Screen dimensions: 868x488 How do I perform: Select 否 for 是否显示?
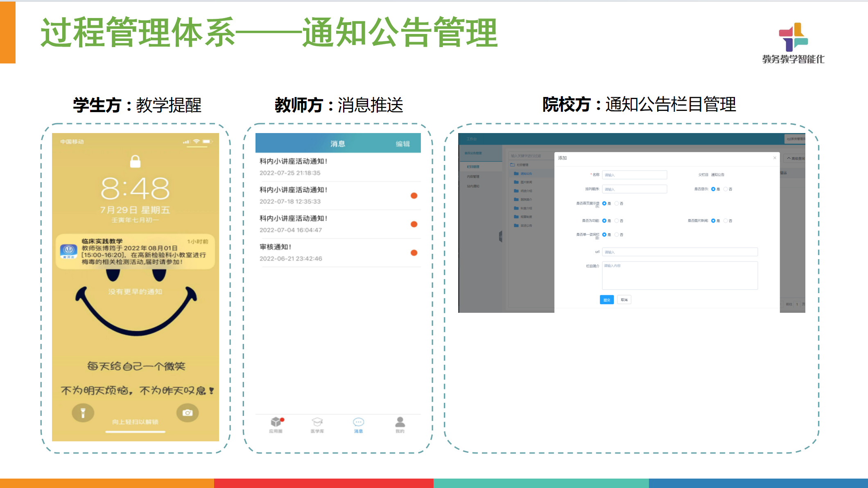tap(726, 189)
